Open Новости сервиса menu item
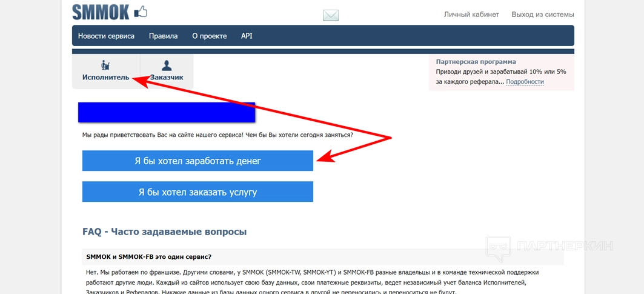Screen dimensions: 644x294 tap(107, 36)
